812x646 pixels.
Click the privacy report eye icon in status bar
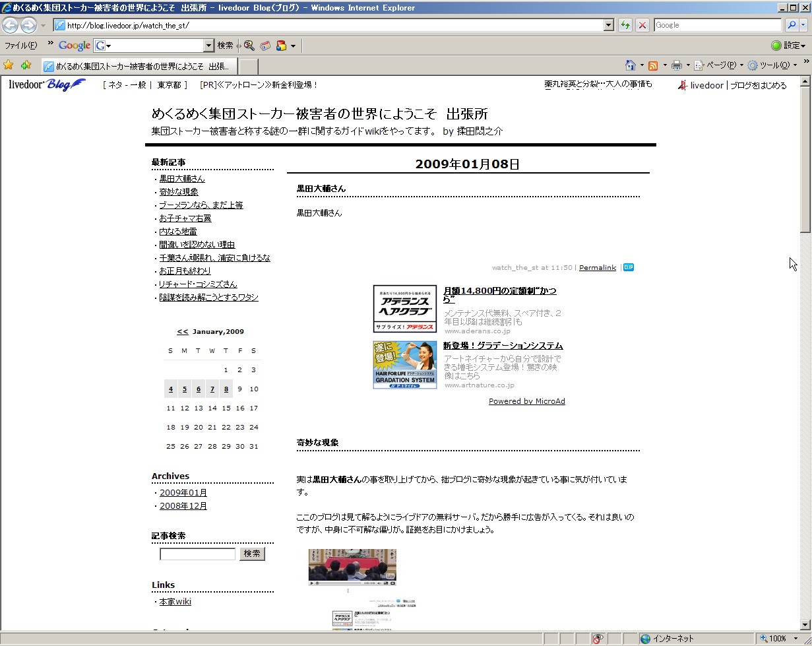(598, 638)
